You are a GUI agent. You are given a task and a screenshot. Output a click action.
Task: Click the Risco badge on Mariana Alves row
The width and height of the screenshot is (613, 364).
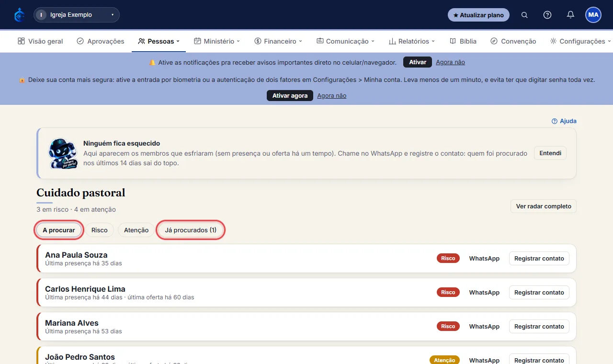coord(448,327)
